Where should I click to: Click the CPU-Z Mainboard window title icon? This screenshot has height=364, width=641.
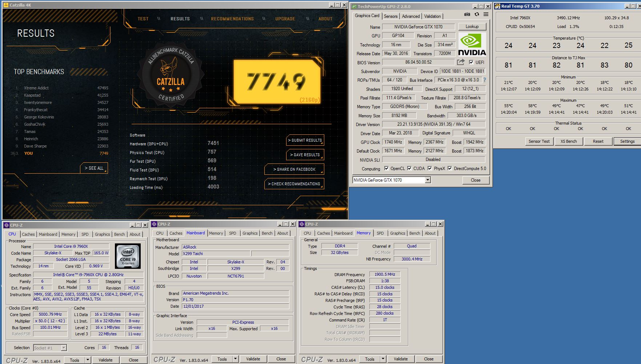(154, 224)
